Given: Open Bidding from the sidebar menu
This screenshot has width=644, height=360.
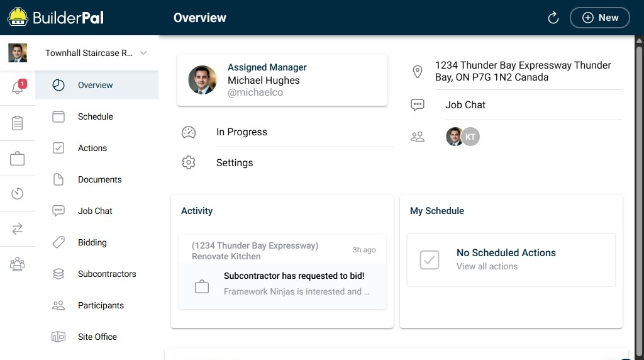Looking at the screenshot, I should (92, 242).
